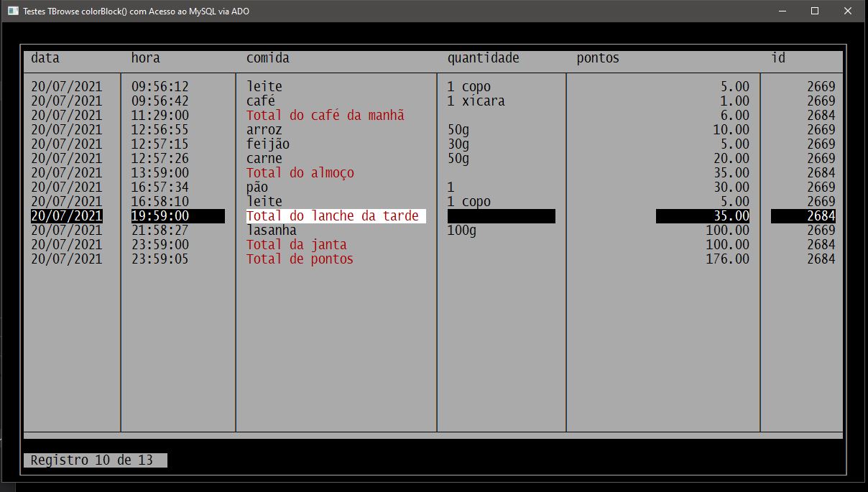Click the 09:56:42 time cell

pos(160,101)
